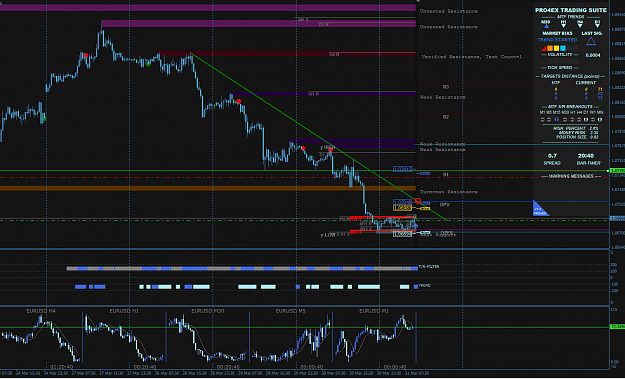
Task: Click the WARNING MESSAGES heading
Action: [x=571, y=176]
